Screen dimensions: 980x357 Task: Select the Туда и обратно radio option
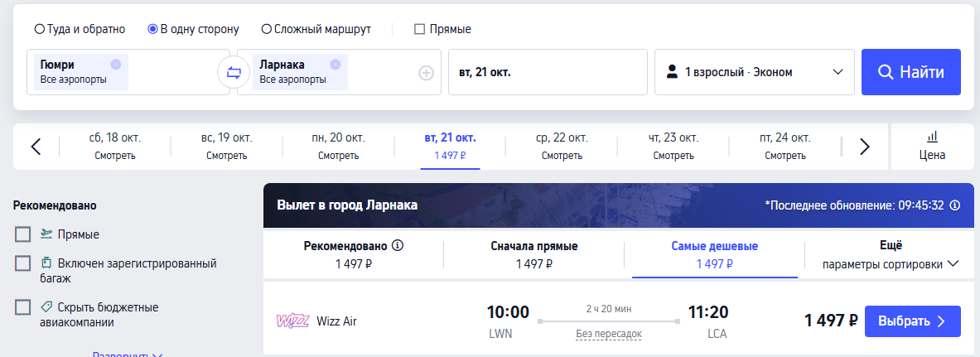[x=80, y=29]
